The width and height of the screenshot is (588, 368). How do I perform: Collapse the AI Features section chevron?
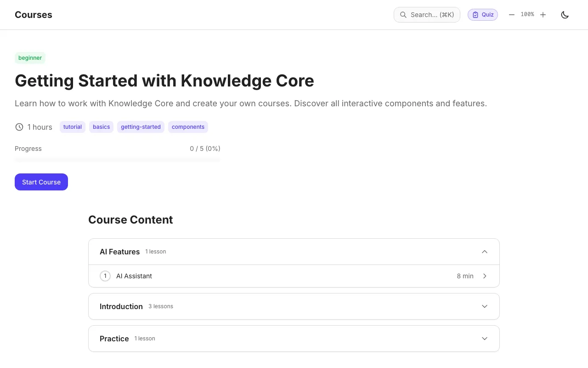tap(485, 252)
